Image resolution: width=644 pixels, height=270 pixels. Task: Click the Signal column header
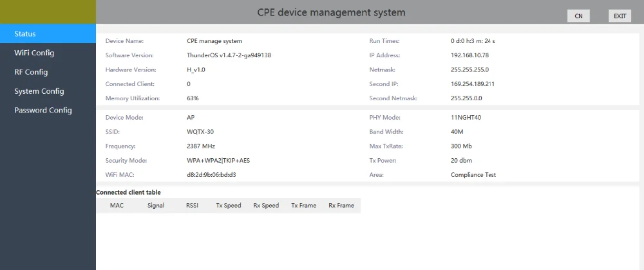[x=155, y=206]
